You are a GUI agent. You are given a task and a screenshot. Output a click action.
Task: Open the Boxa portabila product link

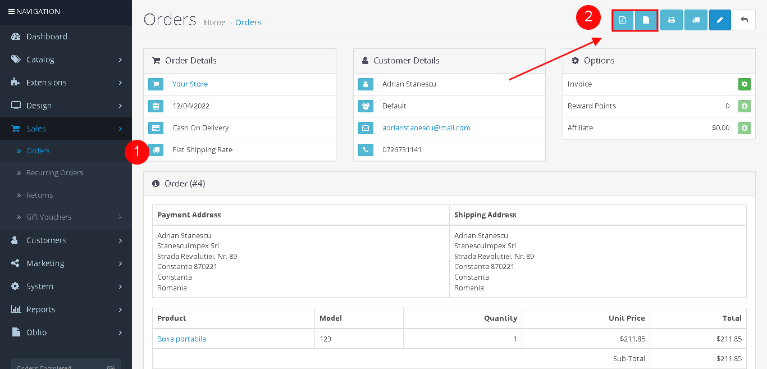tap(181, 339)
